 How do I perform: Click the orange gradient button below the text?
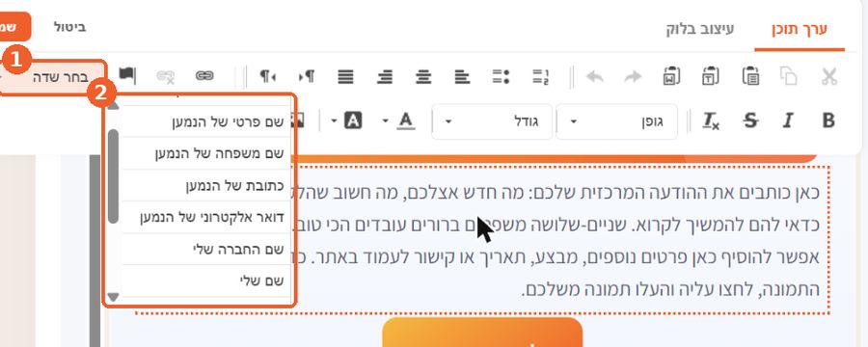tap(482, 332)
